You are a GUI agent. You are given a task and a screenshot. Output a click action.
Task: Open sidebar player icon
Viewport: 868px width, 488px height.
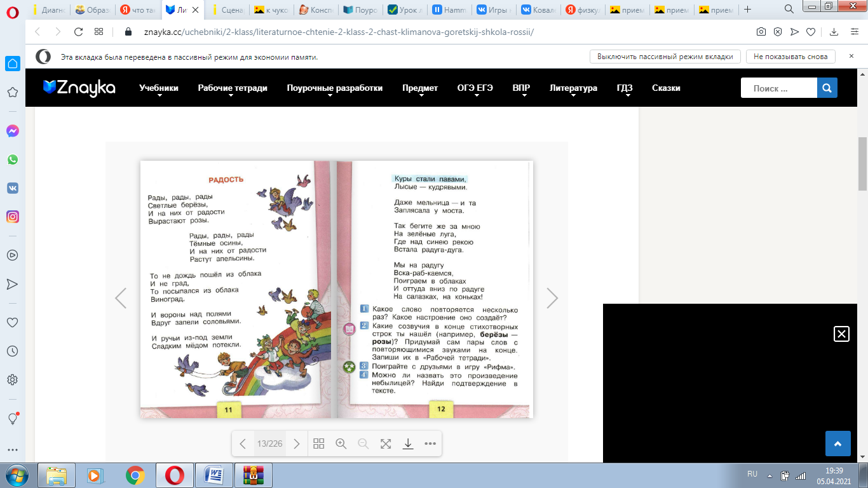point(12,255)
